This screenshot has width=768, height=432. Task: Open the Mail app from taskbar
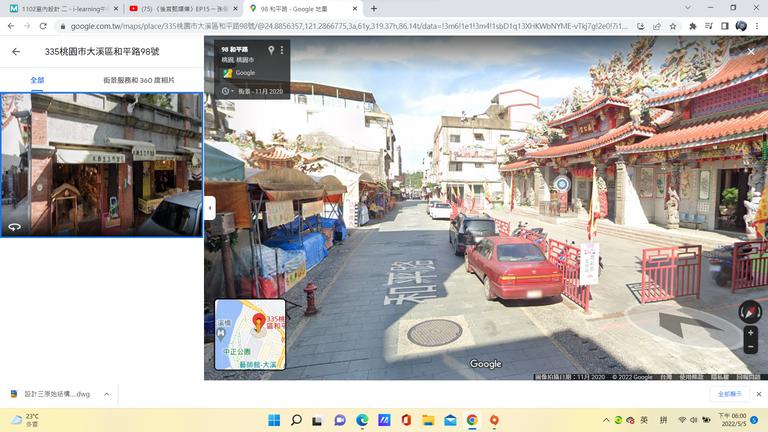coord(450,420)
